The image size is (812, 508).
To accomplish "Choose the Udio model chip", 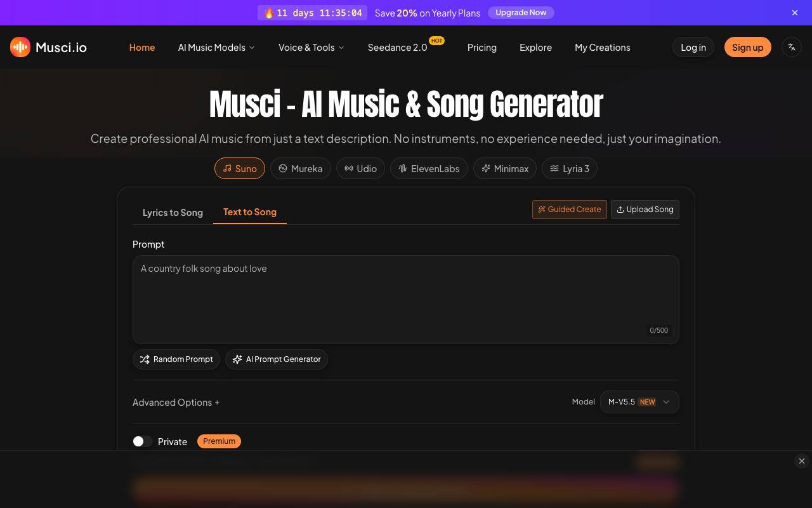I will [360, 168].
